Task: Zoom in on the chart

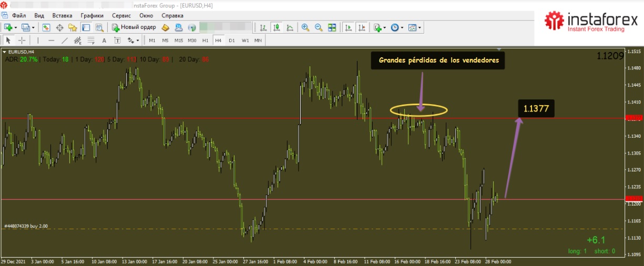Action: click(305, 27)
